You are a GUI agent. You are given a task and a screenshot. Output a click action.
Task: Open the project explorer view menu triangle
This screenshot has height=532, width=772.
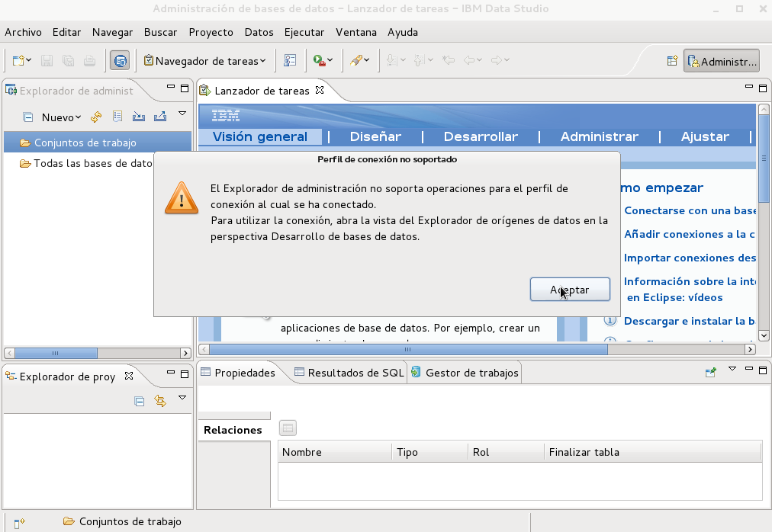tap(182, 397)
